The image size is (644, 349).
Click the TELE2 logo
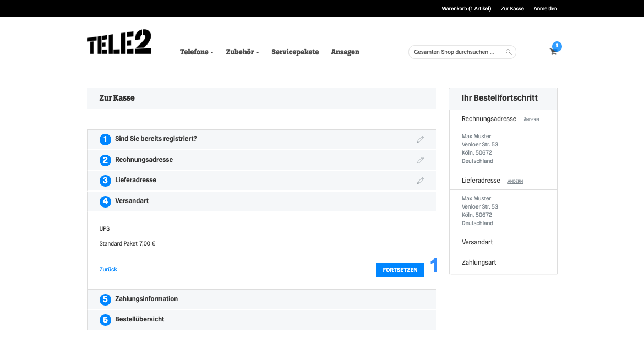point(119,42)
